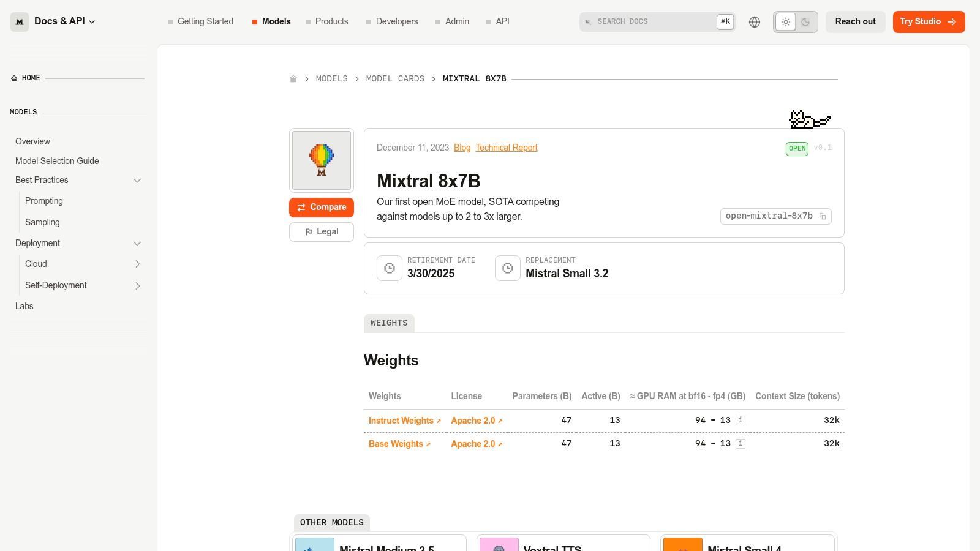Open Labs in the sidebar

24,306
